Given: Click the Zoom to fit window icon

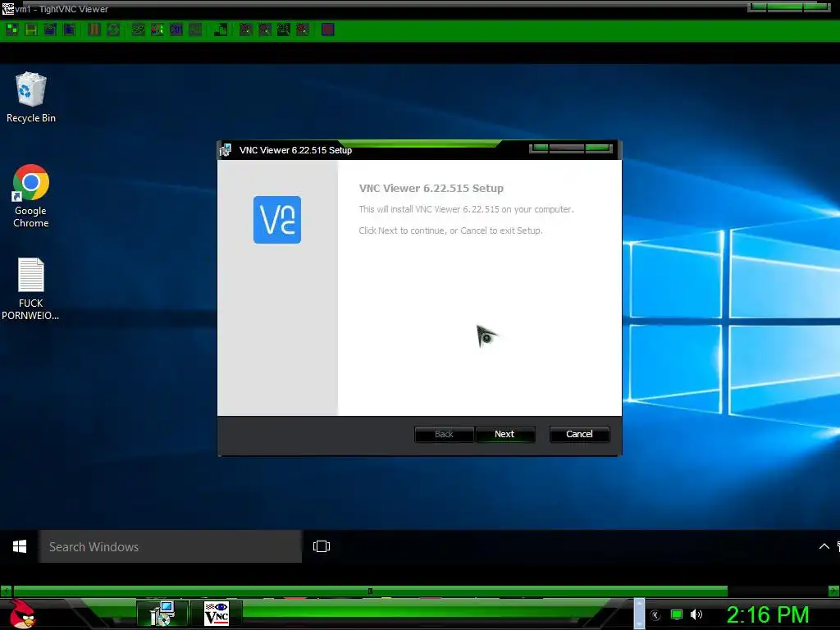Looking at the screenshot, I should point(303,30).
